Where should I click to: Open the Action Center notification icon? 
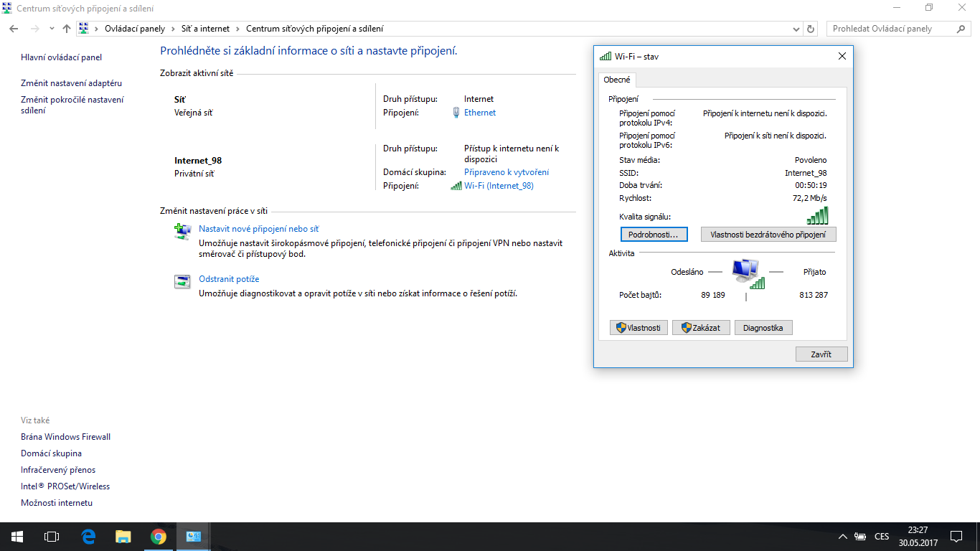point(956,537)
